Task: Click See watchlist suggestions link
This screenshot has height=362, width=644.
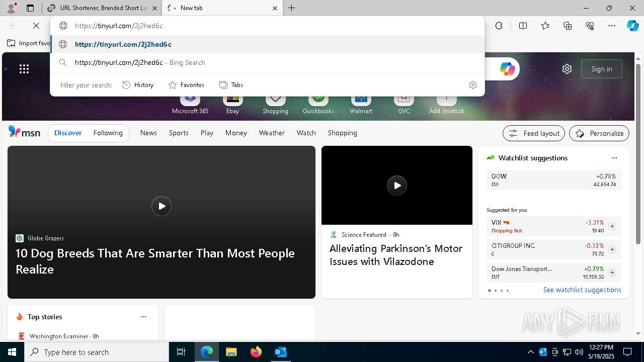Action: 582,290
